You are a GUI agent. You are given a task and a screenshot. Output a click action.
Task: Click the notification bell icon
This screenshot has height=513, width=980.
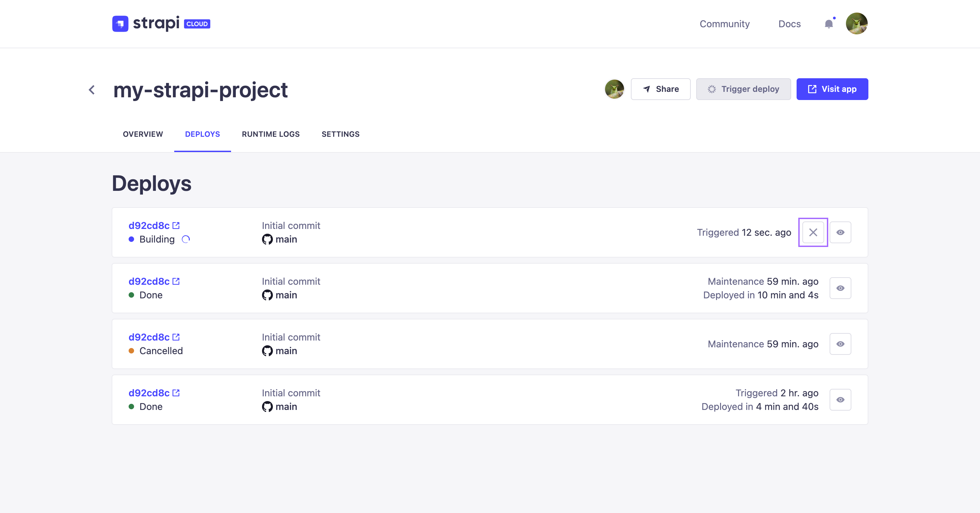[x=828, y=23]
